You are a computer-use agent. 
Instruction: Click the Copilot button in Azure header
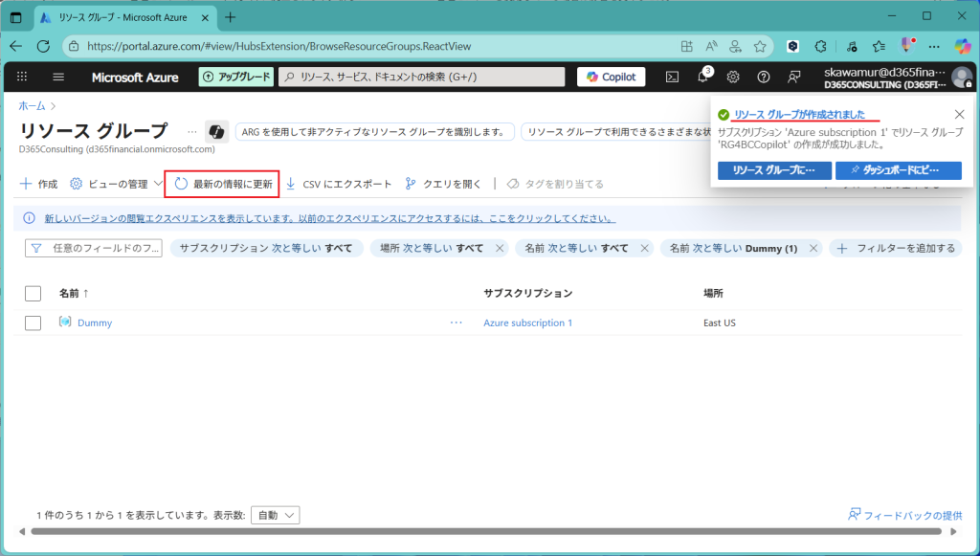pos(612,77)
